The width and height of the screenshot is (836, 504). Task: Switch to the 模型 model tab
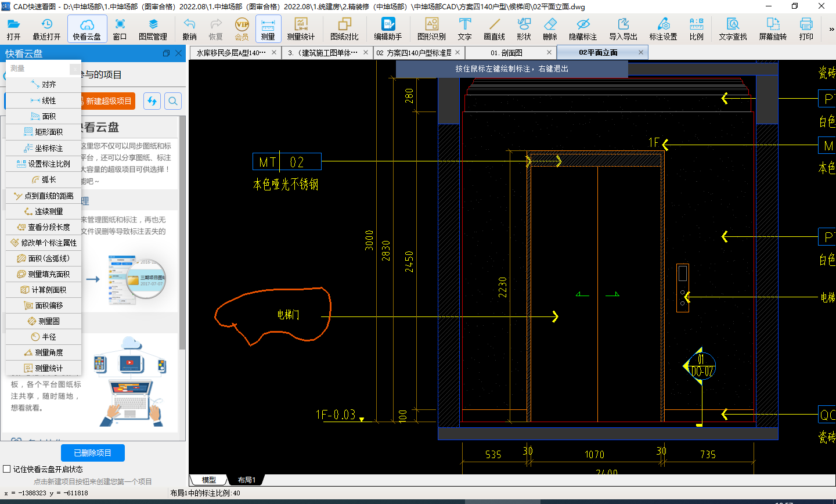tap(209, 480)
